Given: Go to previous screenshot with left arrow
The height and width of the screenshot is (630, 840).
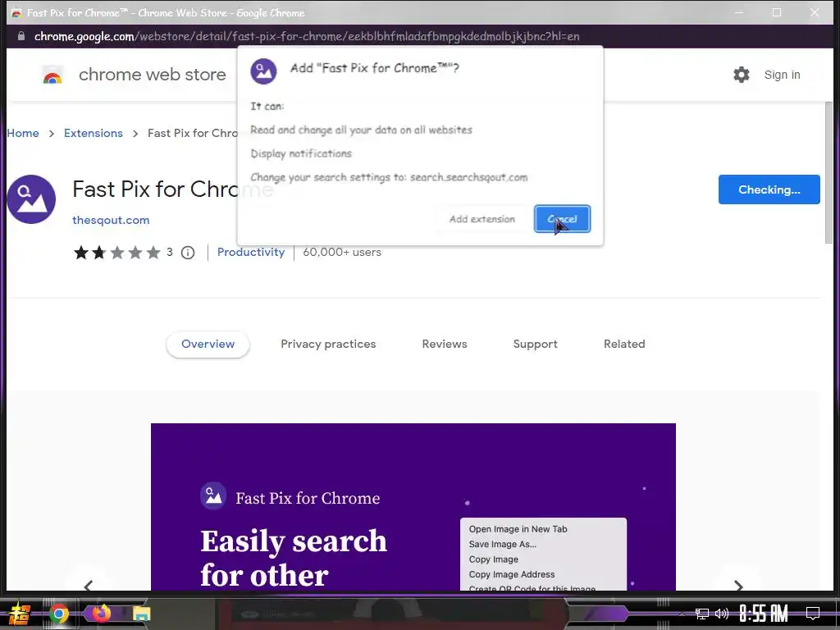Looking at the screenshot, I should point(89,585).
